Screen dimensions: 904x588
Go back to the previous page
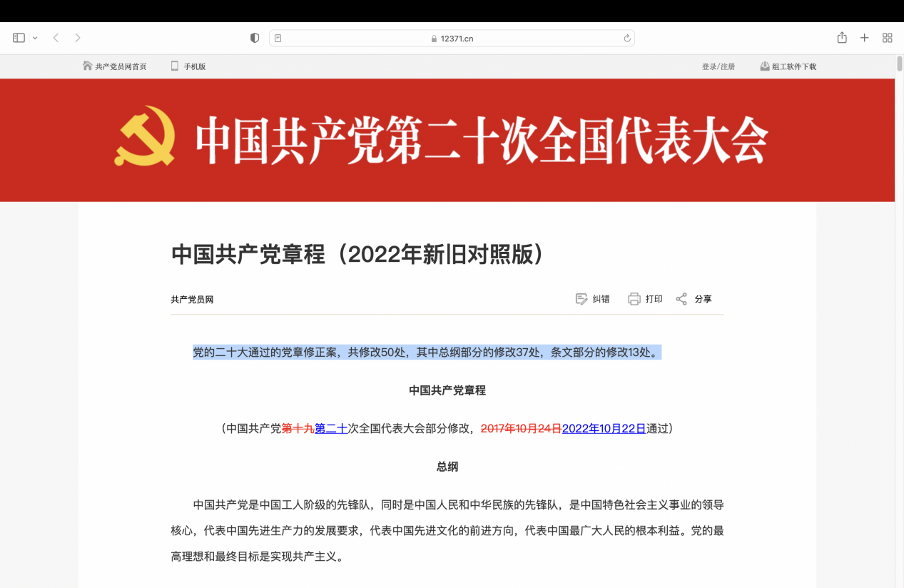[56, 38]
